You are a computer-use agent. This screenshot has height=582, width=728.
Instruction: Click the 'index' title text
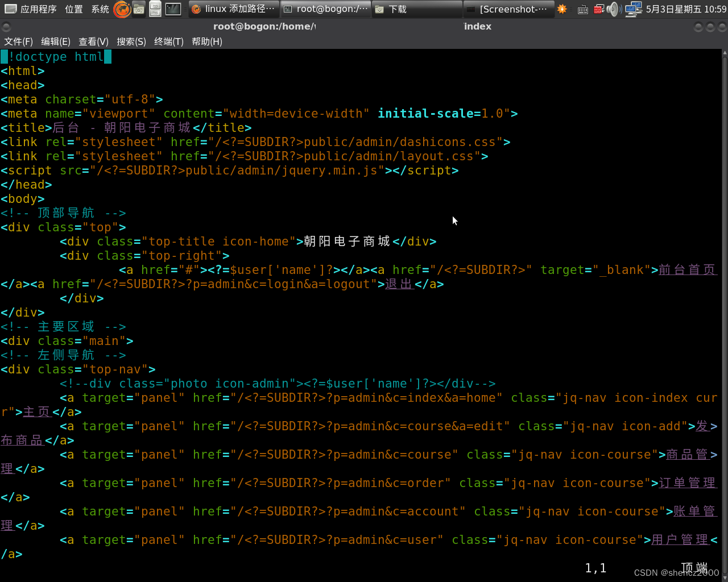(x=478, y=27)
